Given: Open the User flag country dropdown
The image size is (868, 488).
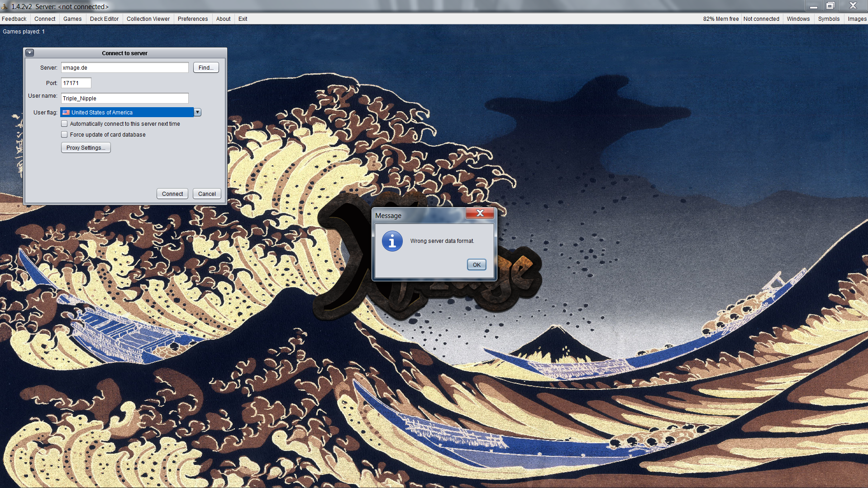Looking at the screenshot, I should [130, 112].
